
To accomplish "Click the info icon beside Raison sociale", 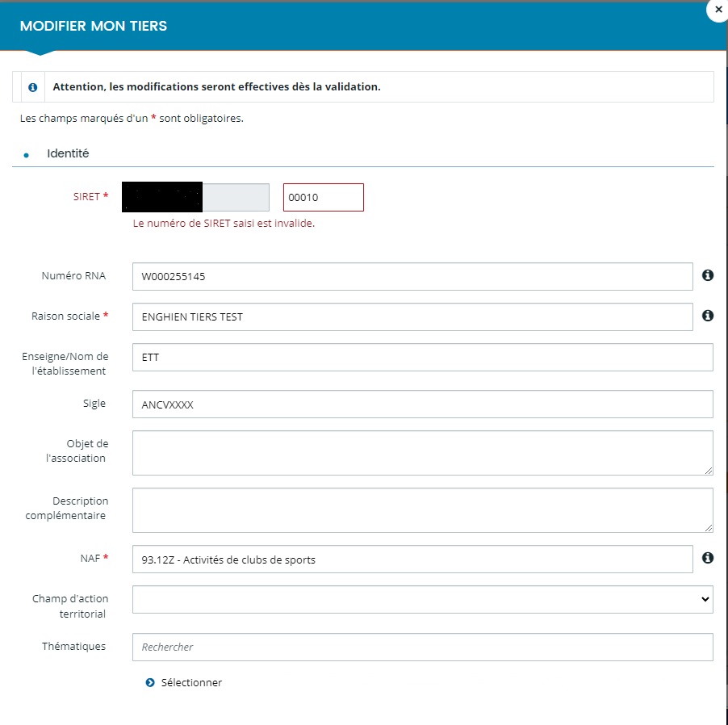I will 708,316.
